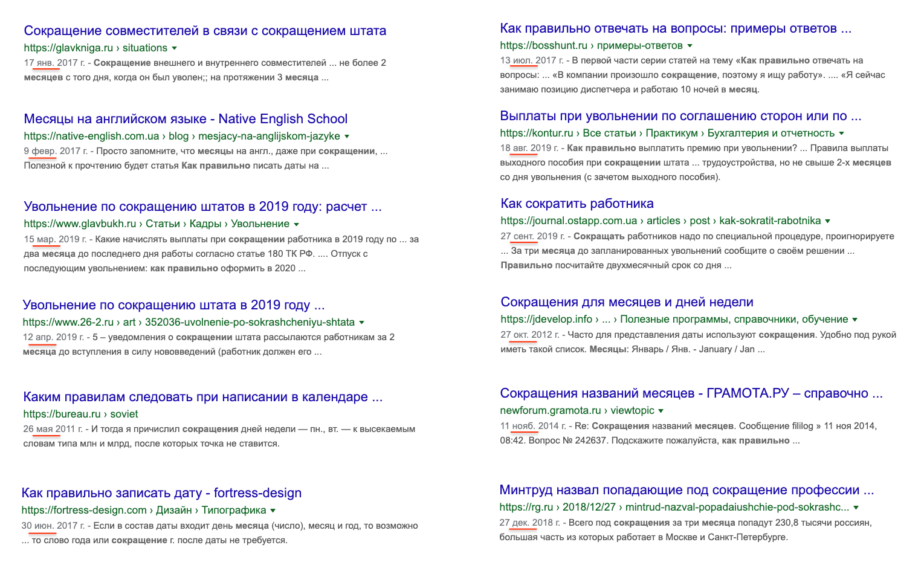
Task: Open 'Как правильно отвечать на вопросы' result
Action: click(x=675, y=28)
